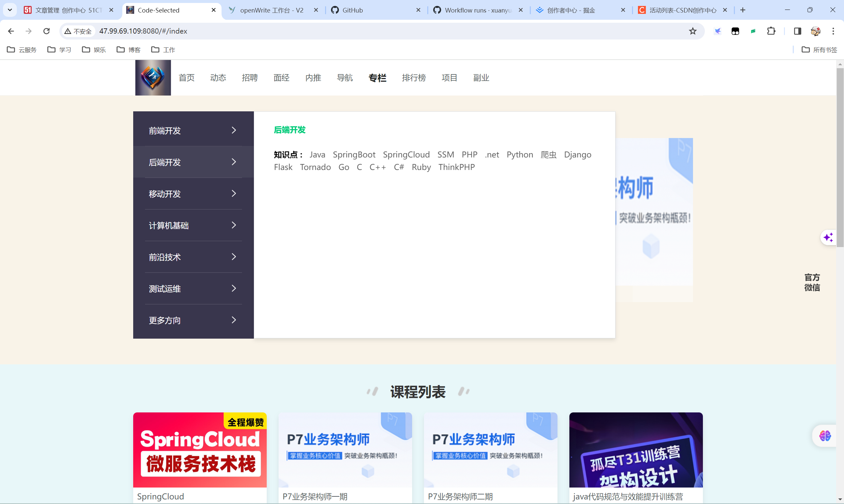Open the browser extensions puzzle icon
This screenshot has height=504, width=844.
click(x=771, y=31)
